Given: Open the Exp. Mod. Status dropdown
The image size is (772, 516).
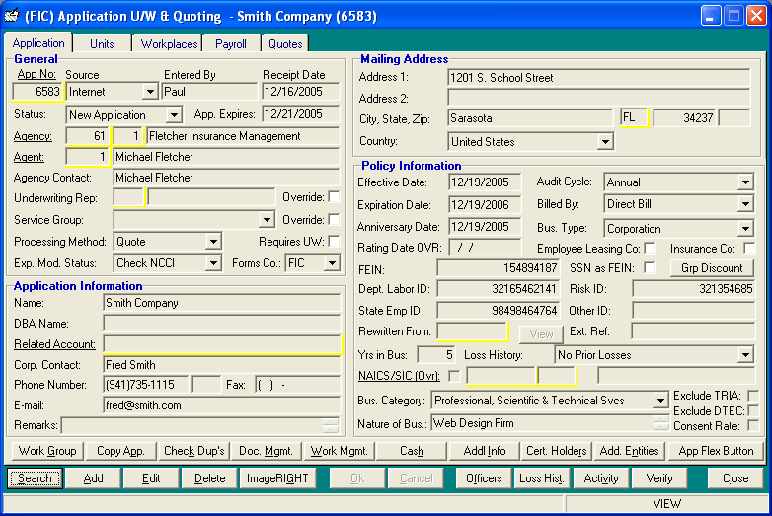Looking at the screenshot, I should [x=213, y=263].
